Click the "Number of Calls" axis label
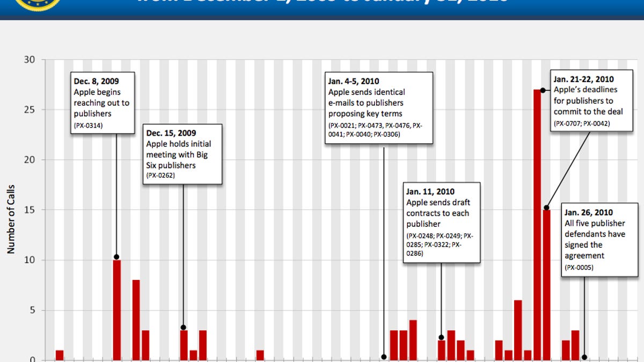The image size is (644, 362). [11, 219]
